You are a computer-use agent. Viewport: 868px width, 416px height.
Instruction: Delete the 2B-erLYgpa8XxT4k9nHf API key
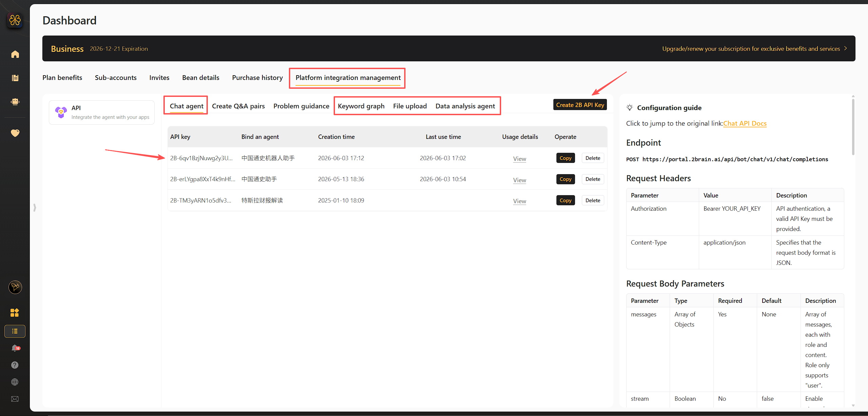pyautogui.click(x=593, y=179)
